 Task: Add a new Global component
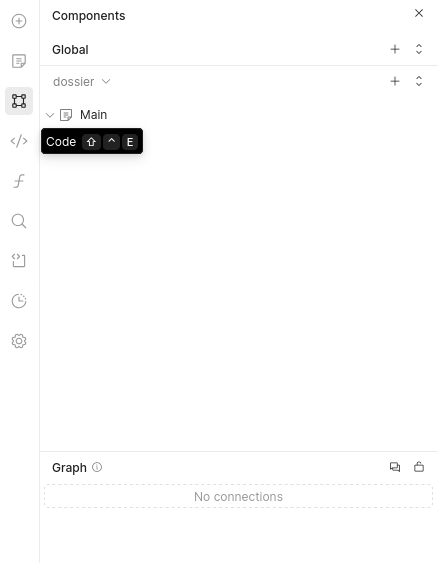(x=395, y=49)
